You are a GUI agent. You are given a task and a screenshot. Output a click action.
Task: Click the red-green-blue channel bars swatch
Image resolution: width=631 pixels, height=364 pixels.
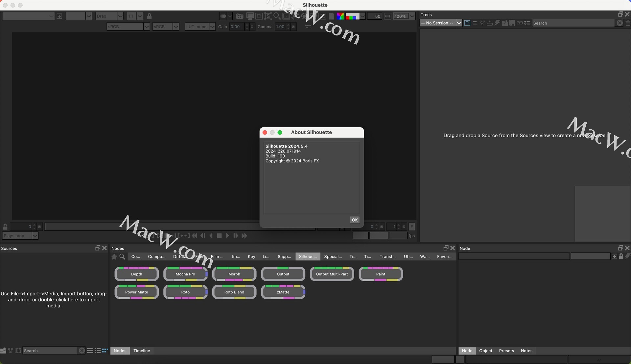pos(352,16)
